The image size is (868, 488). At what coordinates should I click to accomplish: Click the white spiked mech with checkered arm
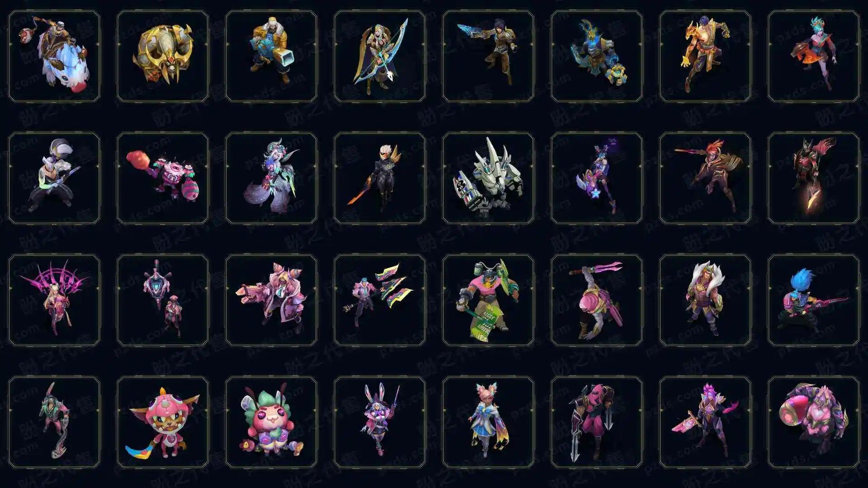488,178
